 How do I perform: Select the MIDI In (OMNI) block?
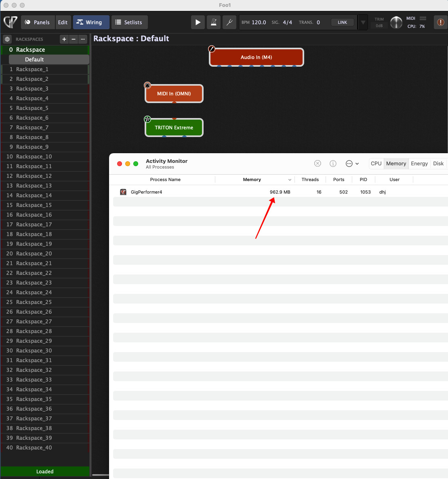click(174, 93)
